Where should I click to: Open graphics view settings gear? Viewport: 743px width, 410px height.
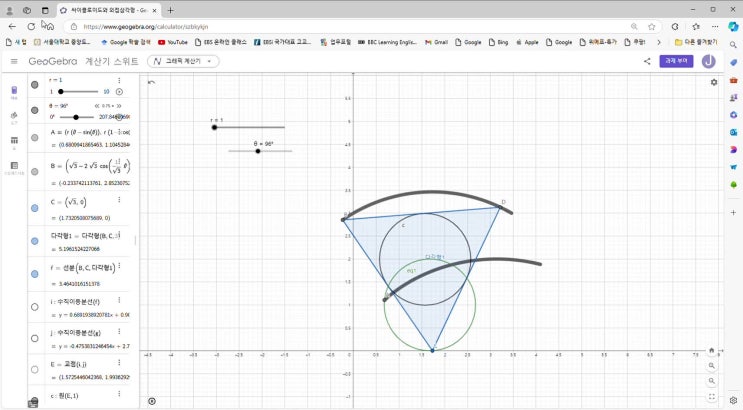(714, 82)
